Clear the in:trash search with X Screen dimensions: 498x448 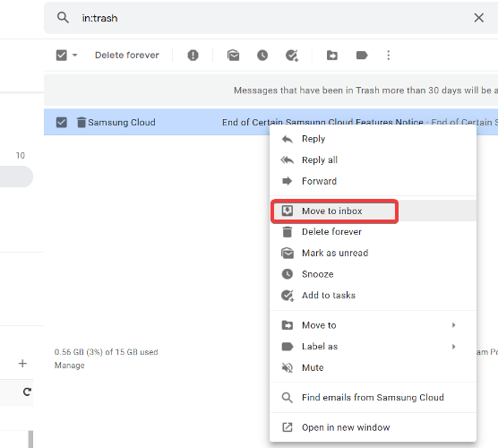click(x=478, y=18)
